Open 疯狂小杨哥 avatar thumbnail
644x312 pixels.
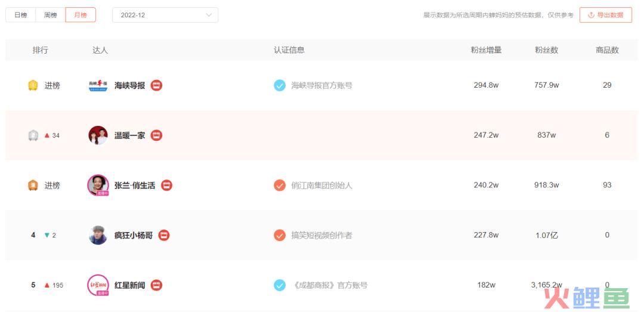click(98, 235)
